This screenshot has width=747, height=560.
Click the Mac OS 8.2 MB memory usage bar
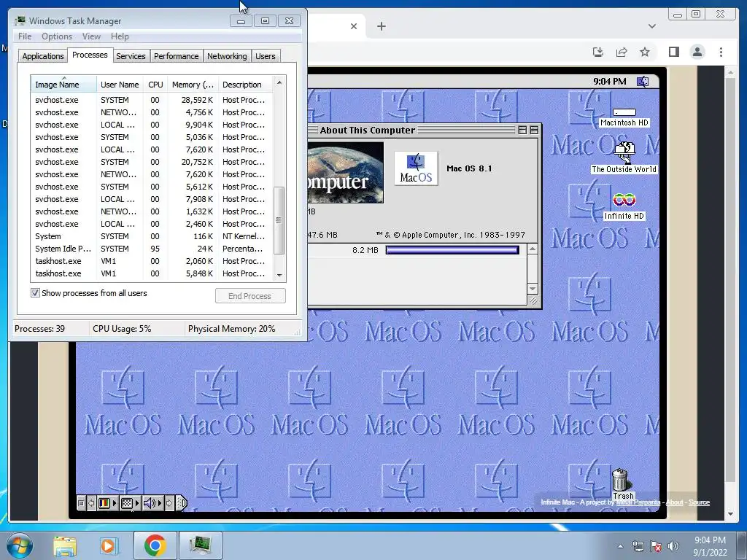452,250
